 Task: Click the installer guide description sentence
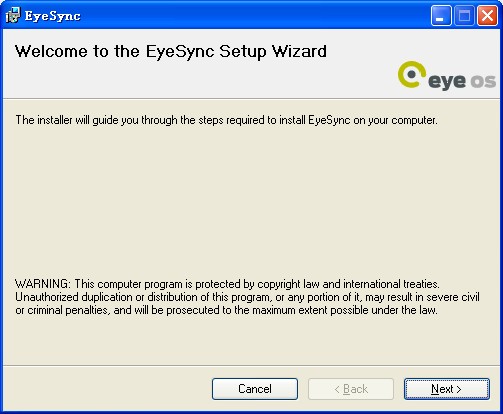(x=226, y=120)
